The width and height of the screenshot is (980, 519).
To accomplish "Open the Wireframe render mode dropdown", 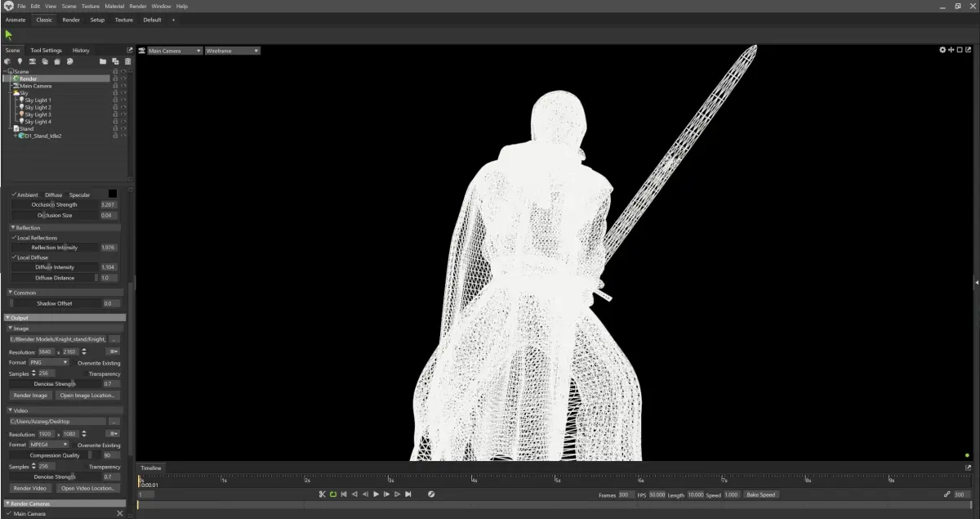I will [x=233, y=51].
